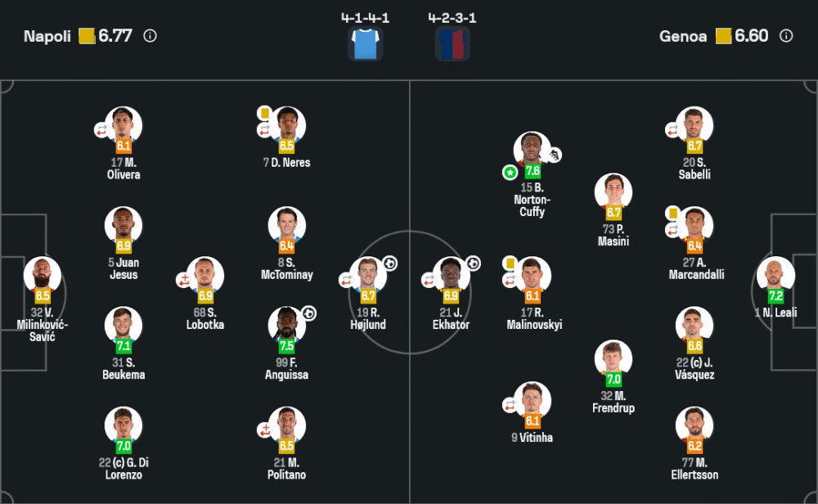This screenshot has height=504, width=818.
Task: Open Milinković-Savić goalkeeper profile photo
Action: 42,275
